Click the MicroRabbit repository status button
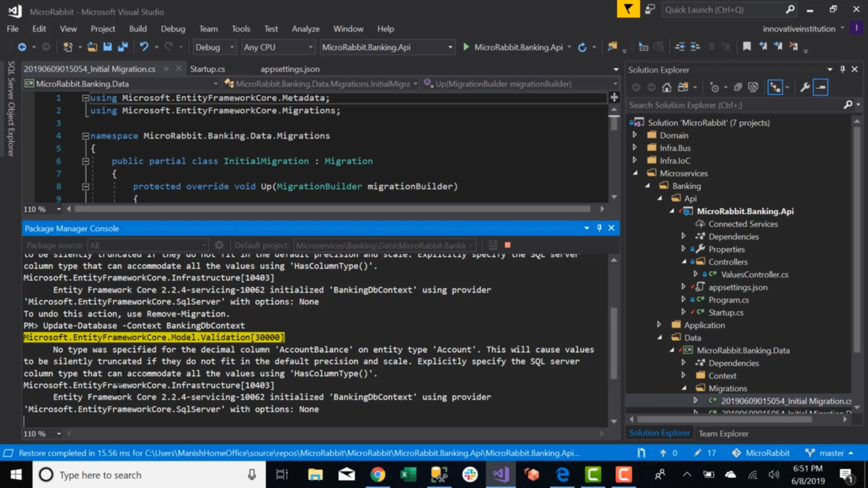Viewport: 868px width, 488px height. point(760,453)
